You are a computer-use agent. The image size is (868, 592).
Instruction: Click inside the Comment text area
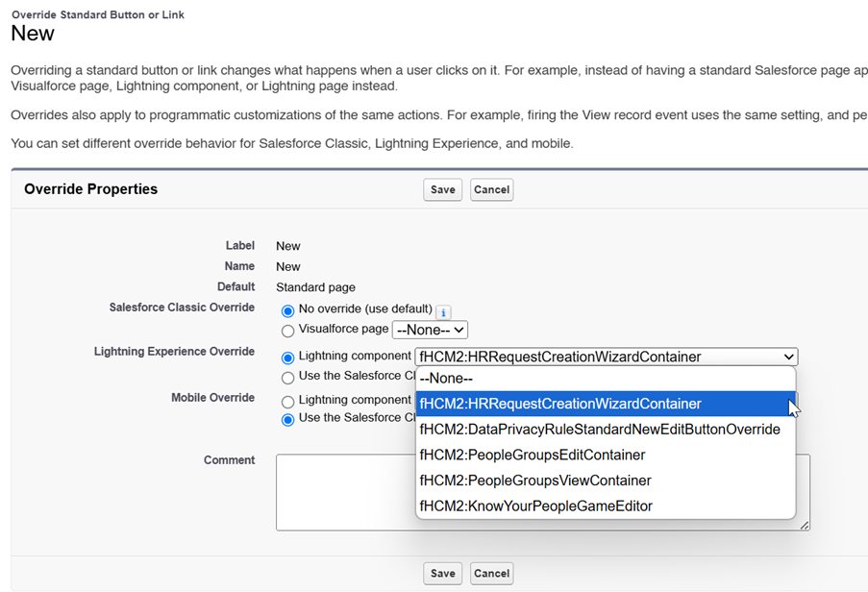[x=346, y=492]
